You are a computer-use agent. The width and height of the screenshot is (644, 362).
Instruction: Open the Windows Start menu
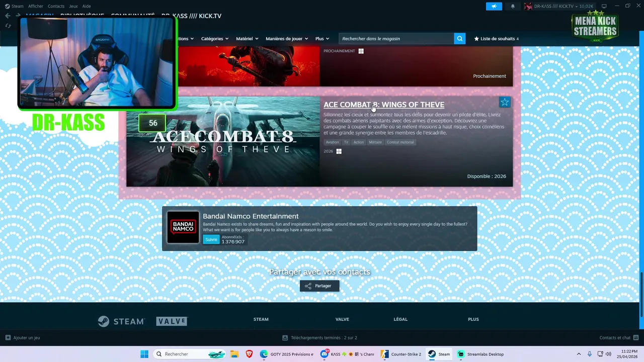(144, 354)
